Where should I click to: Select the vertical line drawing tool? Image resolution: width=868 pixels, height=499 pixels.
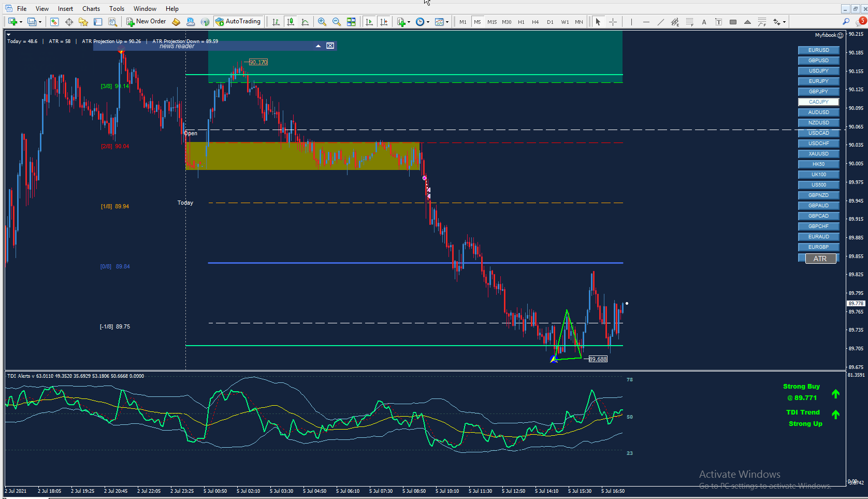point(631,22)
